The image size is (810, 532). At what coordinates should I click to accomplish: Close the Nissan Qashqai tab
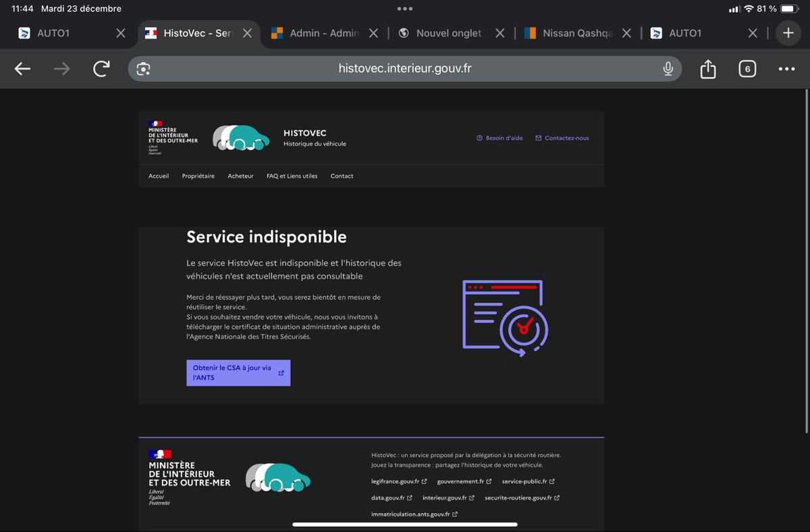pyautogui.click(x=626, y=33)
